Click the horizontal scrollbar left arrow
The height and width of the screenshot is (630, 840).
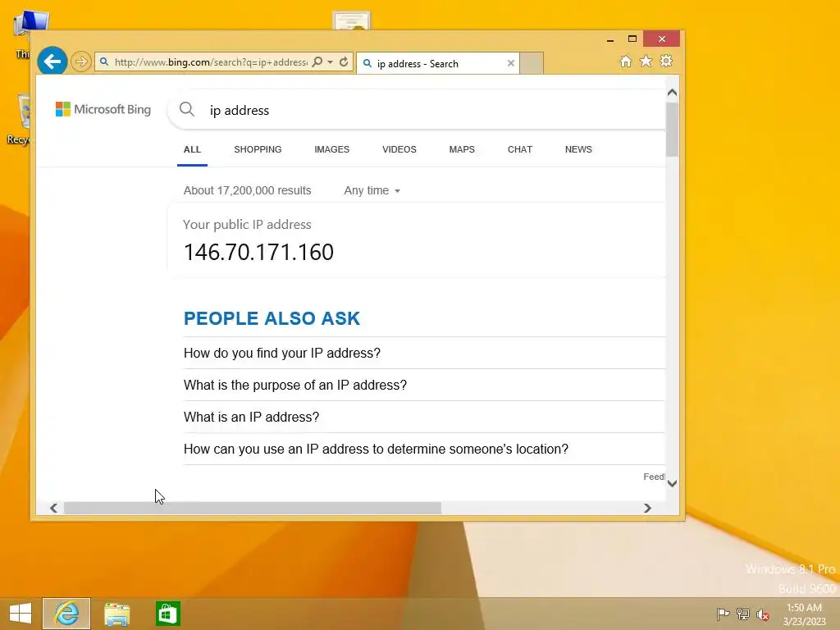coord(53,508)
